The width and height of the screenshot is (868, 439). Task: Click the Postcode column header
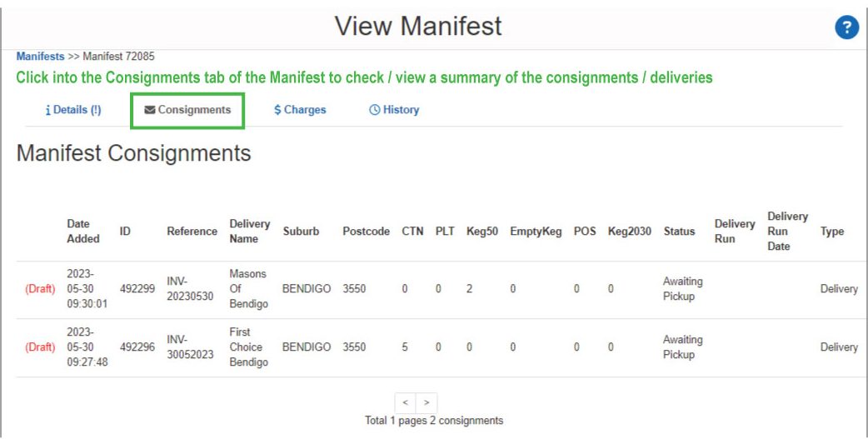[x=366, y=232]
